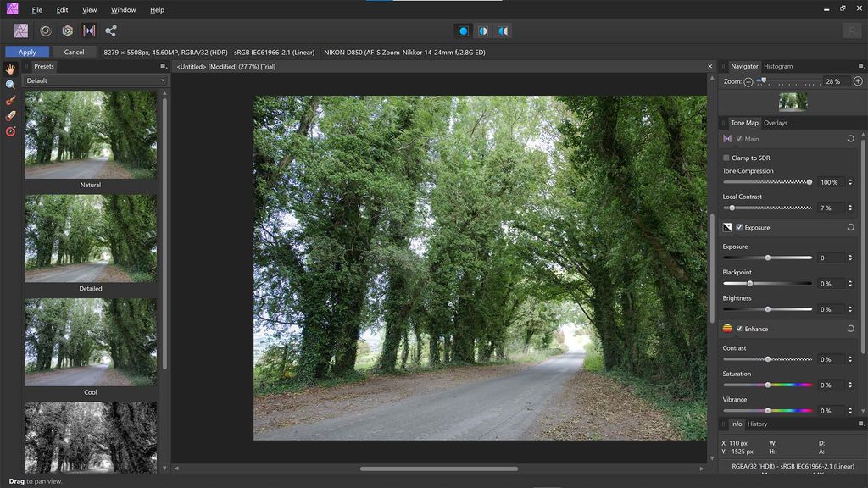Reset the Main tone map settings
The width and height of the screenshot is (868, 488).
click(851, 138)
